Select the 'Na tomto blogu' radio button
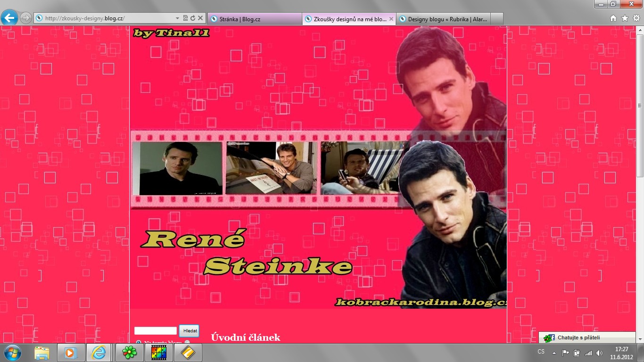Image resolution: width=644 pixels, height=362 pixels. [138, 342]
